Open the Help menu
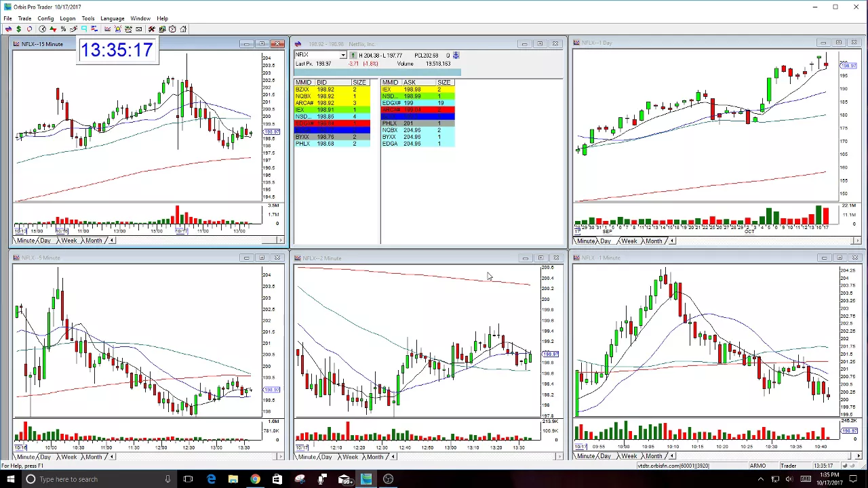Viewport: 868px width, 488px height. click(162, 18)
